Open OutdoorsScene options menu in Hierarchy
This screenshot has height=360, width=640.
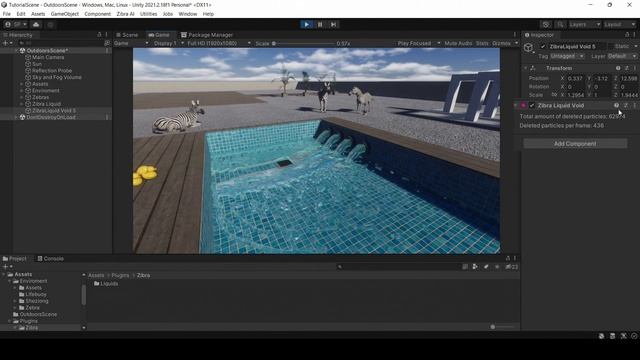107,51
